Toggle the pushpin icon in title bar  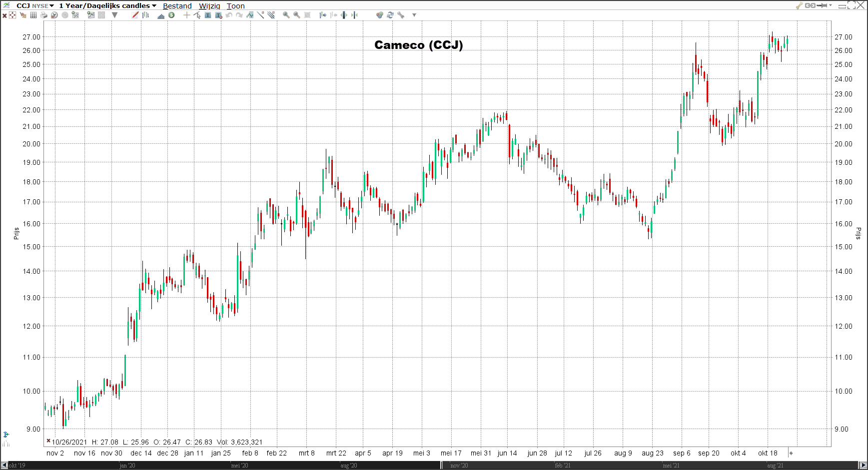pos(822,5)
